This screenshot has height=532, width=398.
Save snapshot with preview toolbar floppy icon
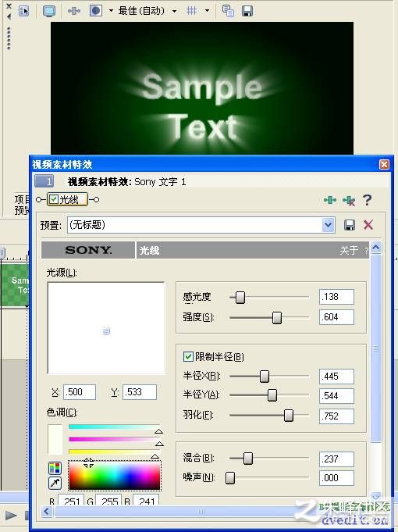[247, 11]
